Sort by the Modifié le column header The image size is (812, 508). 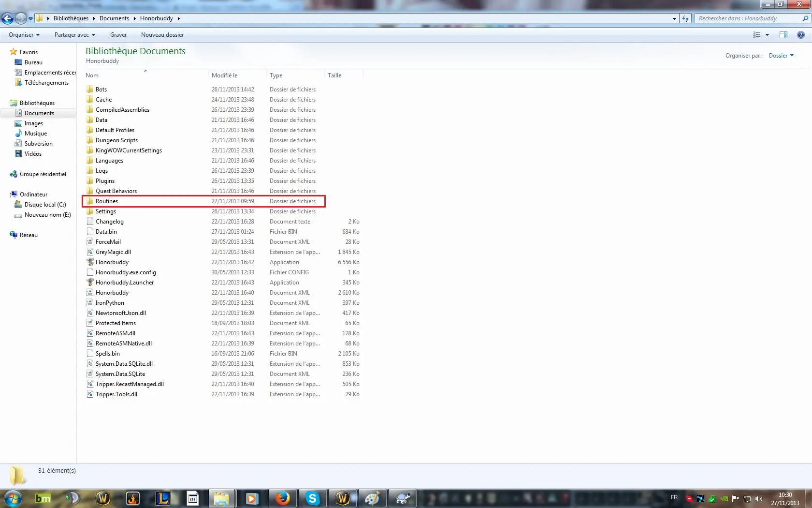point(237,75)
